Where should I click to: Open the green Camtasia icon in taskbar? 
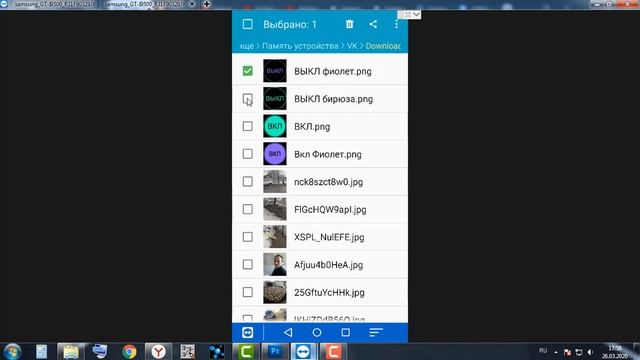246,351
